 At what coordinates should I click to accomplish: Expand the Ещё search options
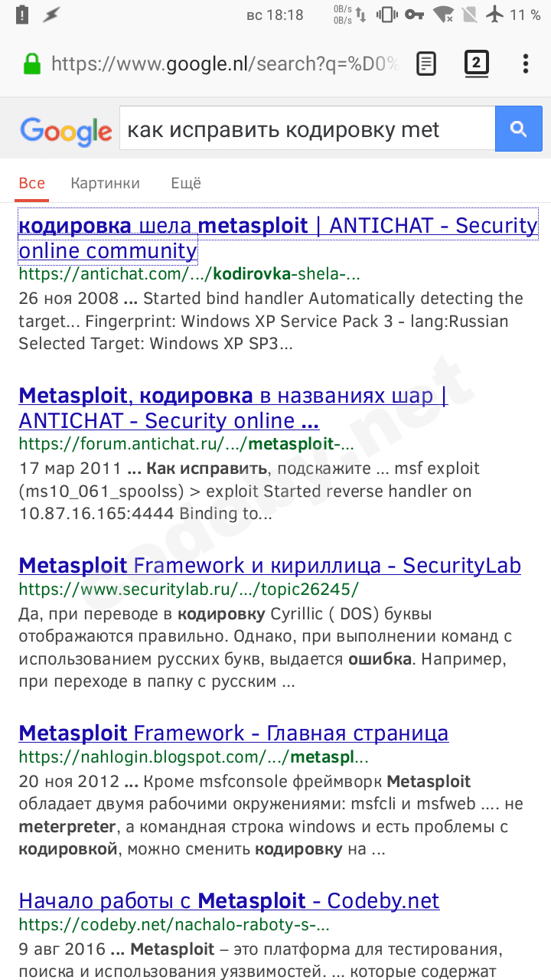tap(186, 183)
